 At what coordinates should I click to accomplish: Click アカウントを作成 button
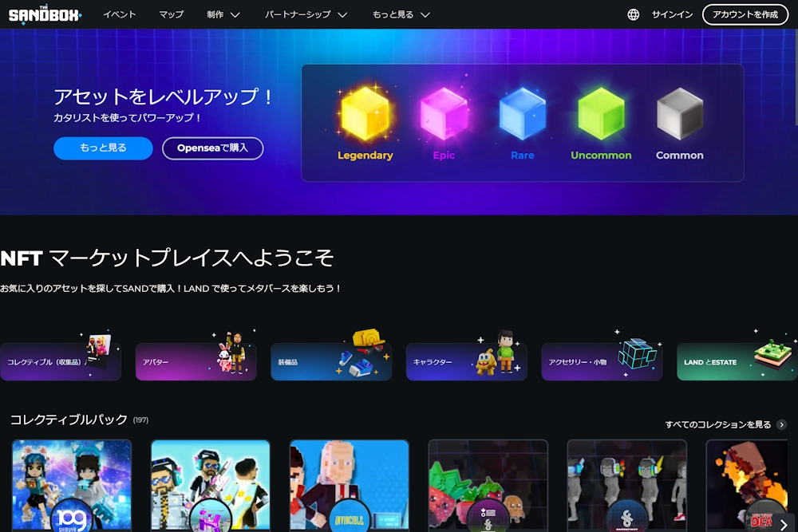pos(745,14)
